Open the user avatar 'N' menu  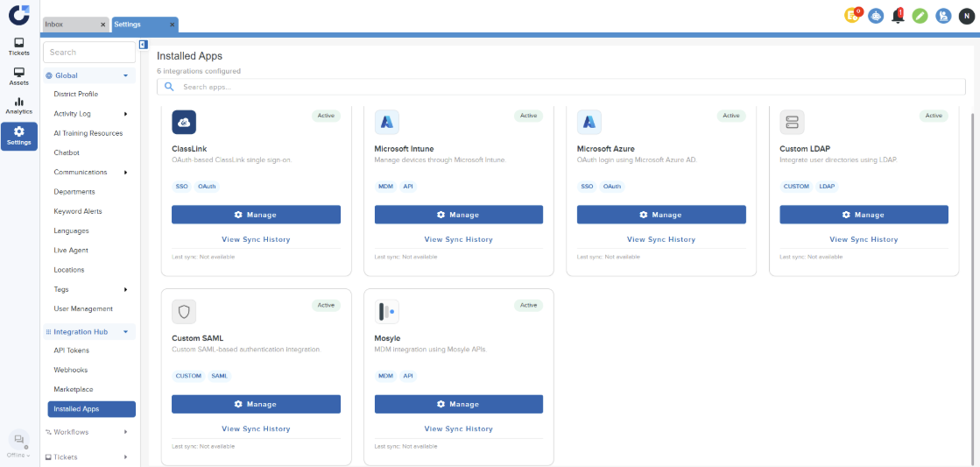tap(965, 16)
